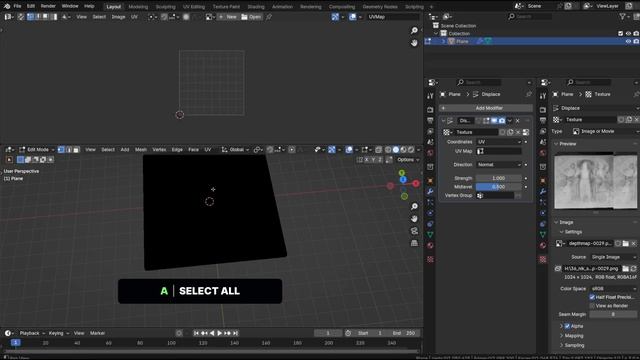Click the outliner filter funnel icon
The width and height of the screenshot is (640, 360).
tap(622, 16)
